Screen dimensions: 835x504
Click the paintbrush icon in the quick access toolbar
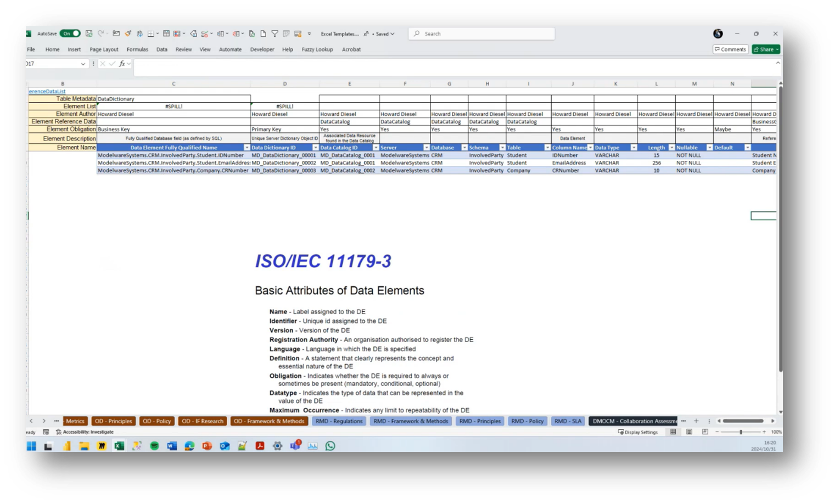(128, 33)
